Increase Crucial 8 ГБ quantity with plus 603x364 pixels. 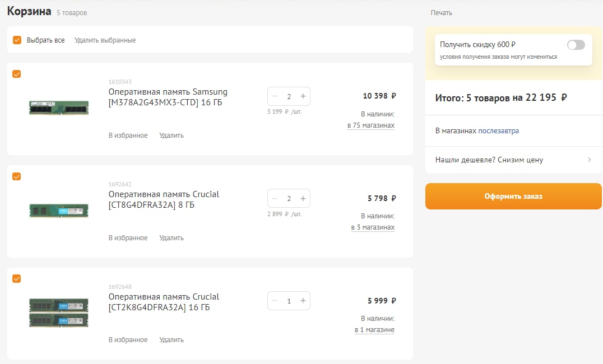coord(303,198)
